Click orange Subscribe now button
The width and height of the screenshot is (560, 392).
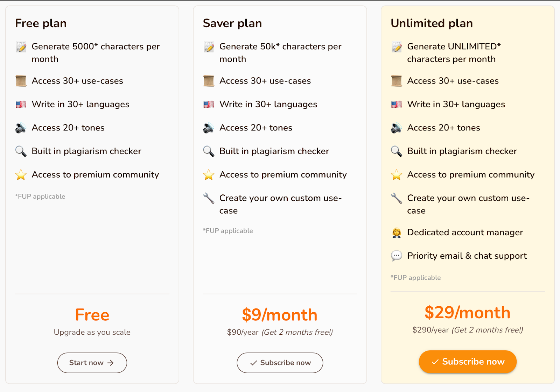pyautogui.click(x=468, y=362)
